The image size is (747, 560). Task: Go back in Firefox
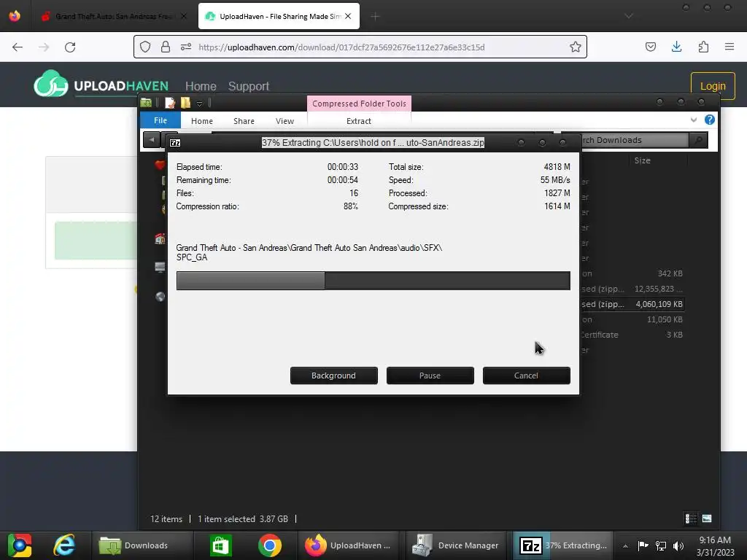pos(18,47)
